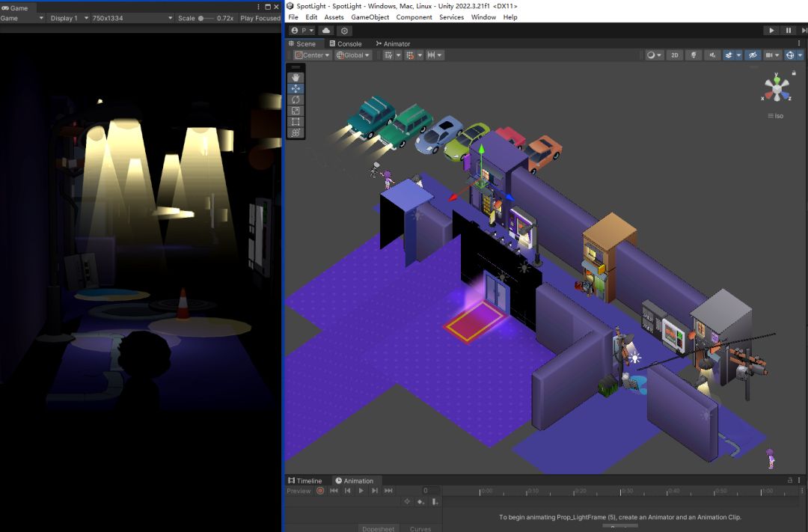This screenshot has height=532, width=808.
Task: Select the Move tool in Scene toolbar
Action: 296,88
